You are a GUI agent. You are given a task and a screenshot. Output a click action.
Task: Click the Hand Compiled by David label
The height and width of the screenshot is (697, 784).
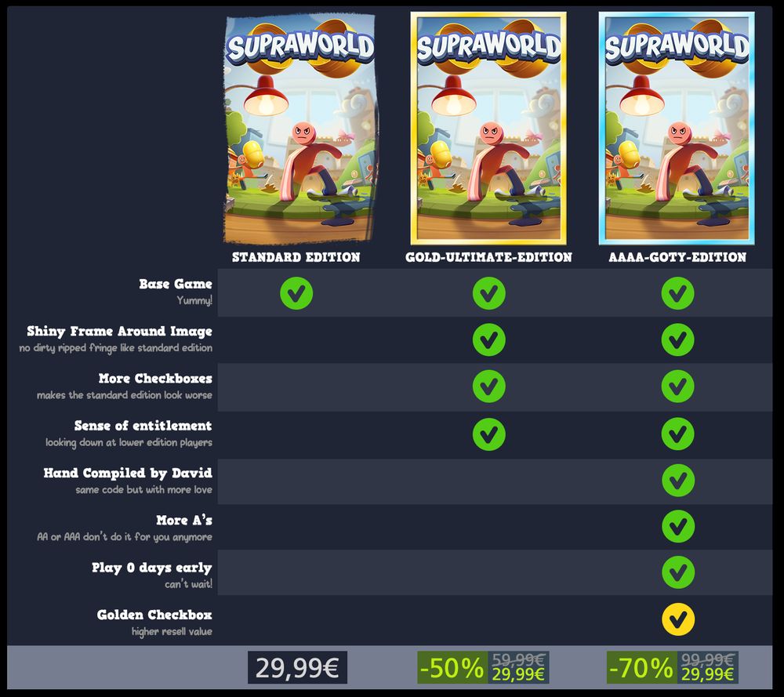(x=128, y=473)
